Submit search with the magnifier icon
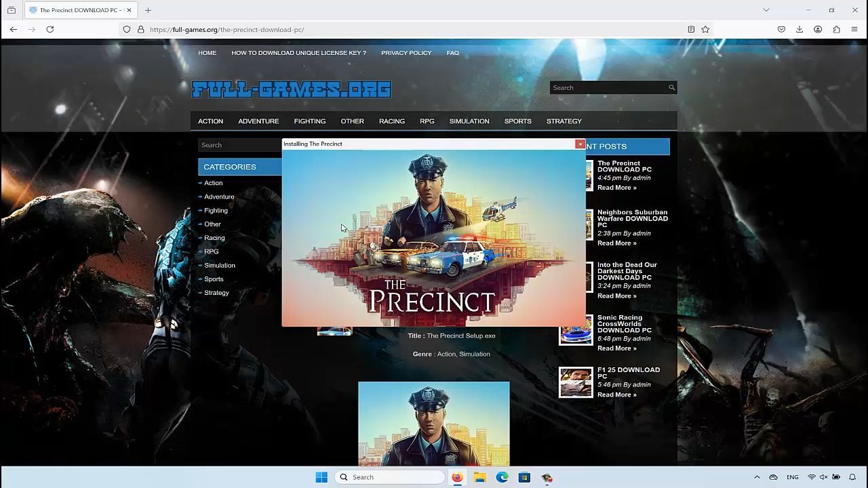This screenshot has width=868, height=488. click(672, 87)
